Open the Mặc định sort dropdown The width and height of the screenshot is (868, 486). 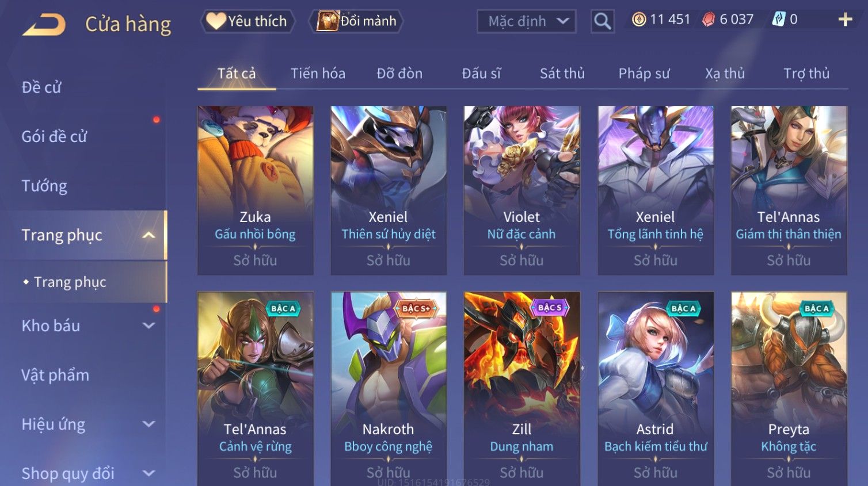point(527,21)
